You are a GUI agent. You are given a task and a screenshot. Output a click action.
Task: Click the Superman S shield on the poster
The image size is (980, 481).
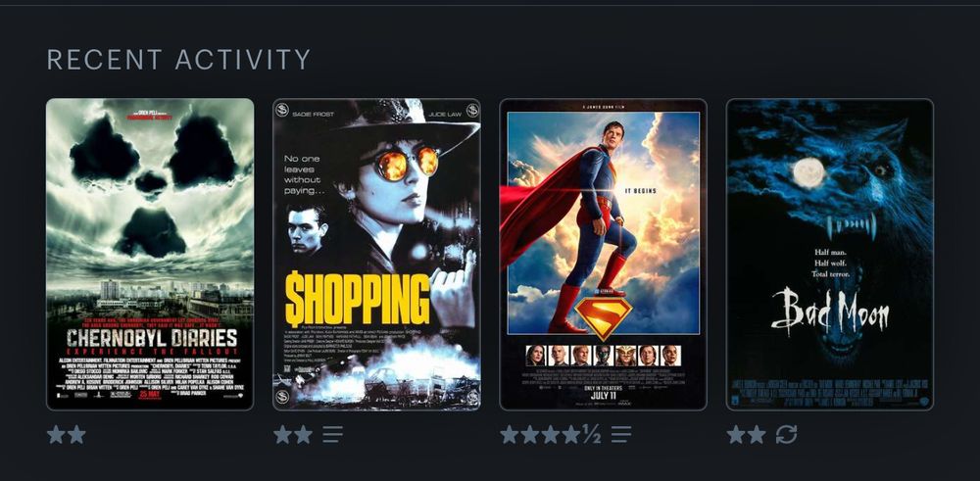pyautogui.click(x=604, y=317)
